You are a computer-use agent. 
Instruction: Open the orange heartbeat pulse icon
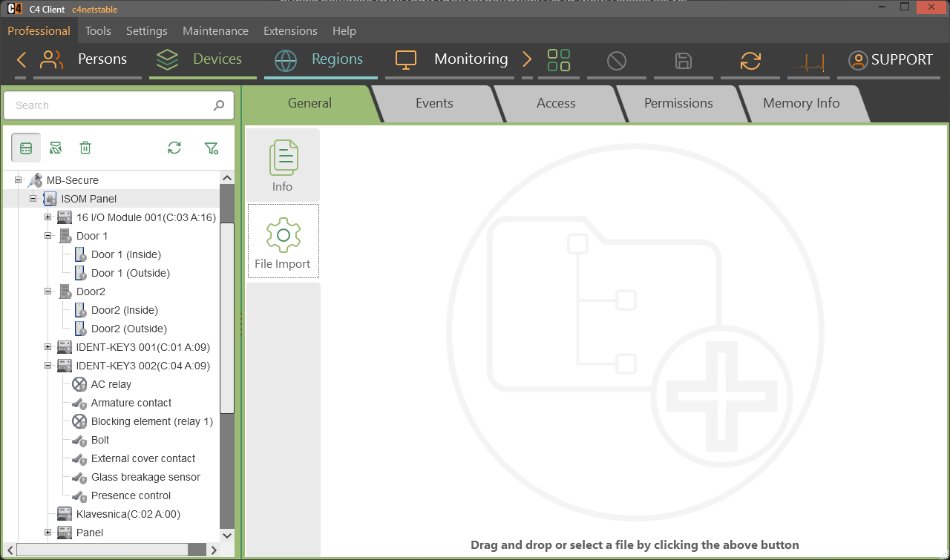coord(808,61)
